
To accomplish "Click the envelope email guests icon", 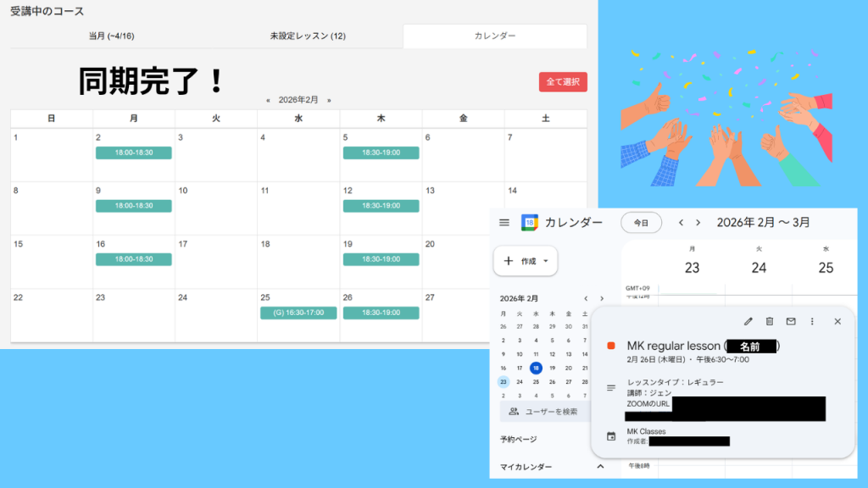I will 791,321.
